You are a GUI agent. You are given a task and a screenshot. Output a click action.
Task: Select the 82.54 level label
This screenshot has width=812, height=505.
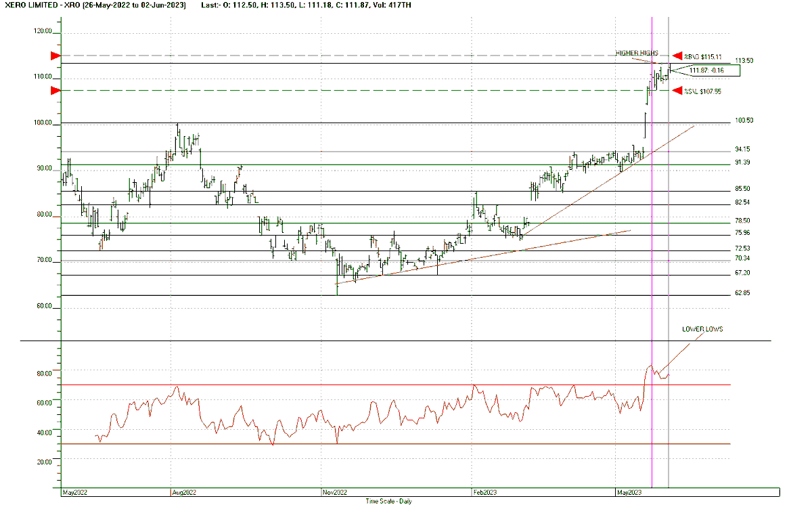click(x=742, y=202)
